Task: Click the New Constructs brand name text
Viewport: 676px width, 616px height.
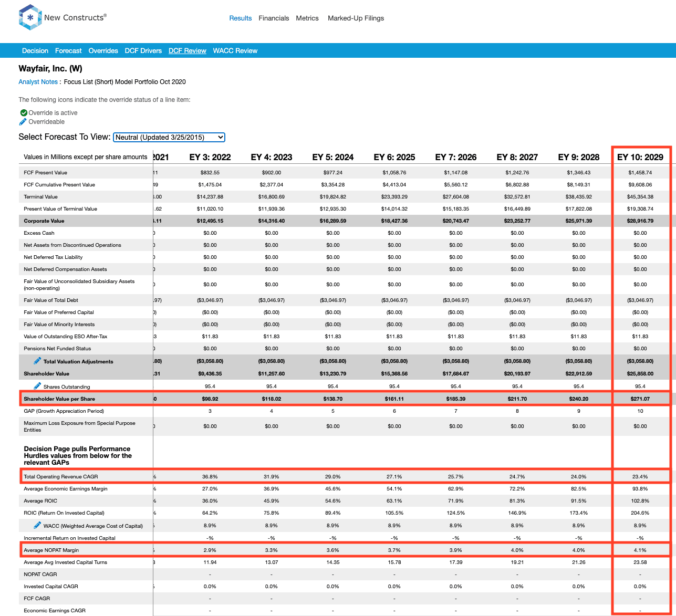Action: pos(75,18)
